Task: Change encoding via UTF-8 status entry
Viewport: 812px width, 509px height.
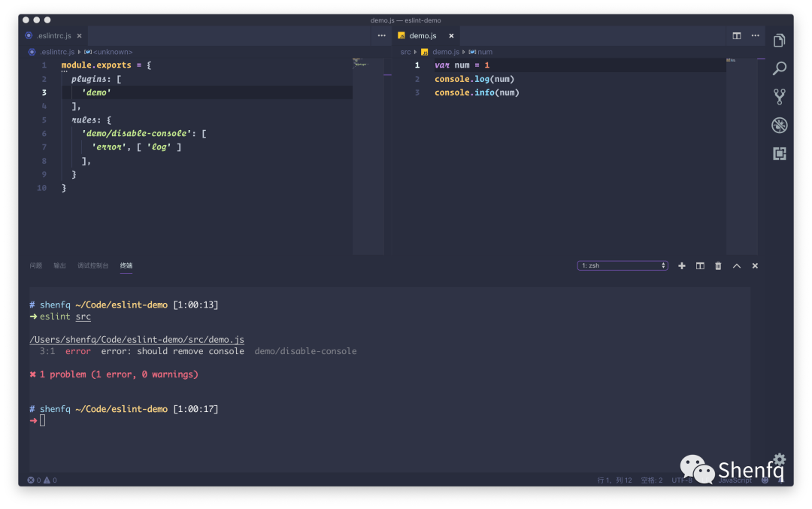Action: (x=682, y=480)
